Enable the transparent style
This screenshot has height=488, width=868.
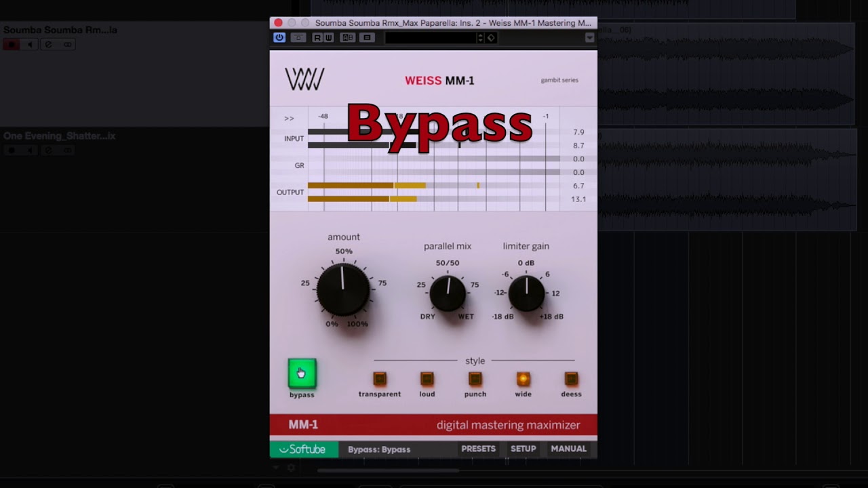tap(380, 379)
